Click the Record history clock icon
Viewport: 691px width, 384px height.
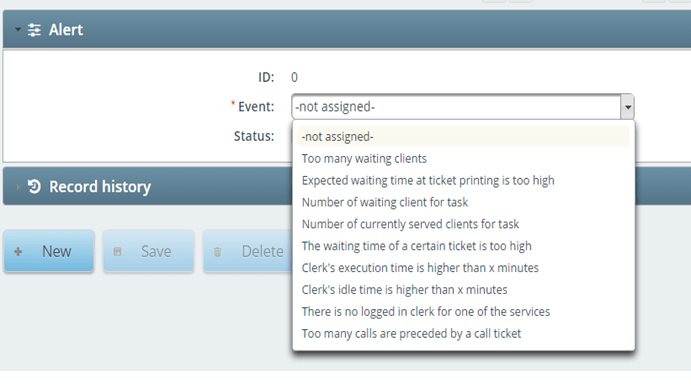[34, 186]
